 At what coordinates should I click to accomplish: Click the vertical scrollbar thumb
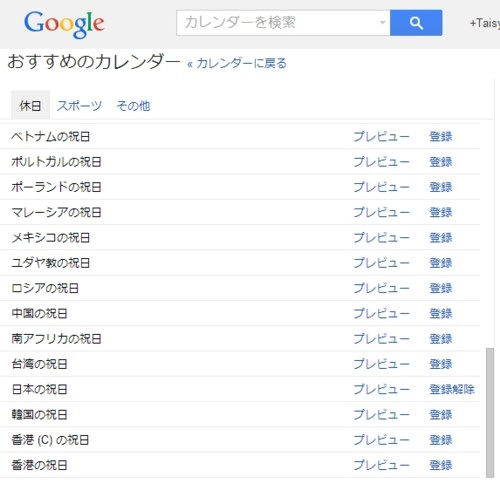(x=490, y=413)
